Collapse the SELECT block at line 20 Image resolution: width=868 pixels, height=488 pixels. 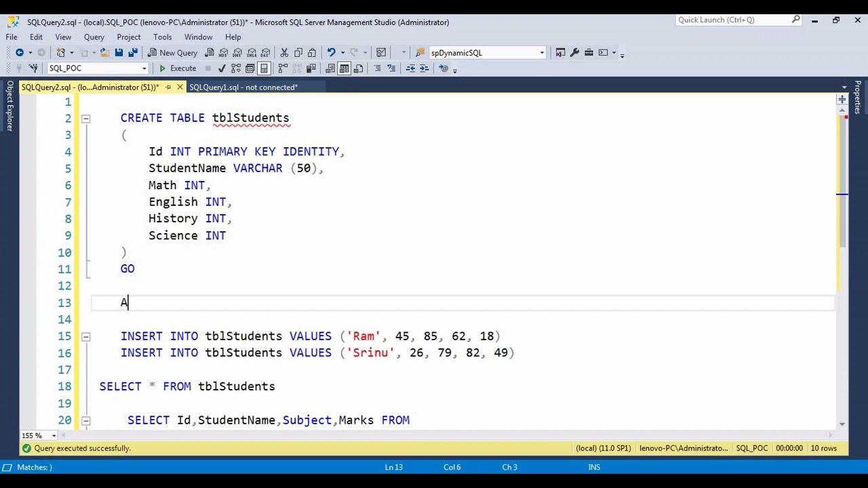(85, 420)
